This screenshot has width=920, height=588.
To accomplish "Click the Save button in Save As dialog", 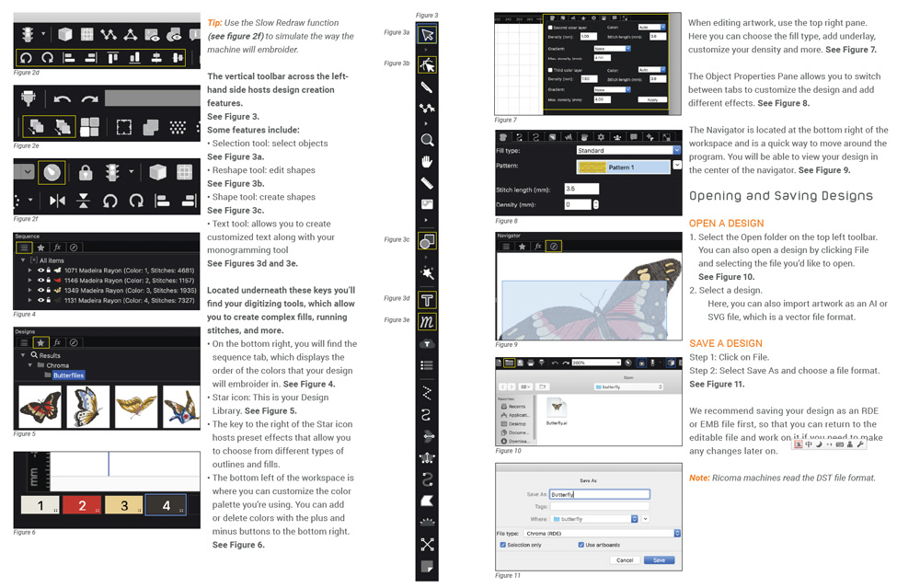I will coord(659,559).
